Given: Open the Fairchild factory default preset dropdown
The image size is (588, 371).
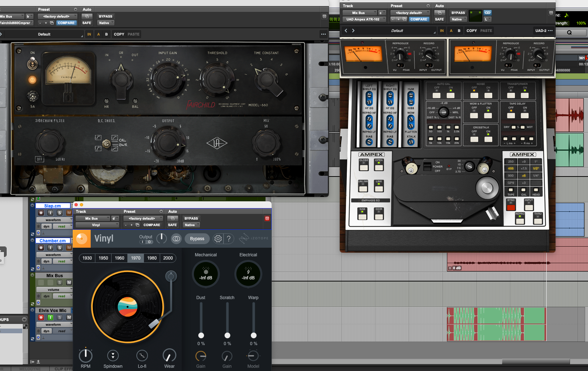Looking at the screenshot, I should click(x=58, y=16).
